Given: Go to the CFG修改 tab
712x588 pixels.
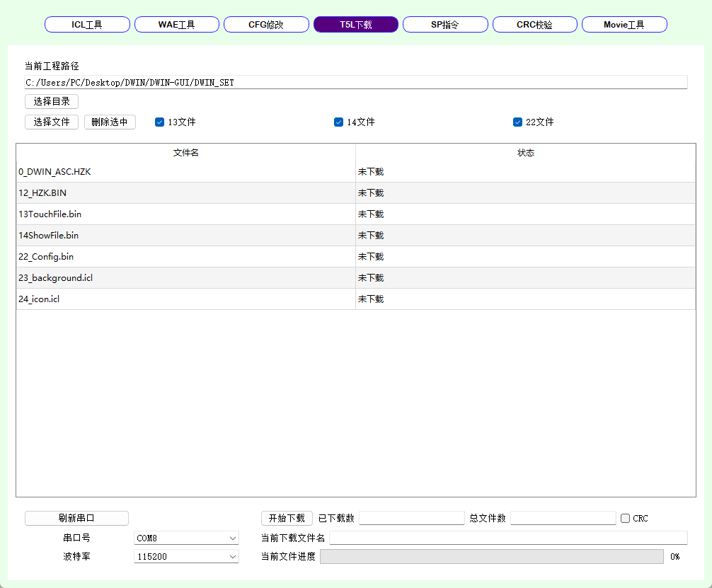Looking at the screenshot, I should 266,25.
